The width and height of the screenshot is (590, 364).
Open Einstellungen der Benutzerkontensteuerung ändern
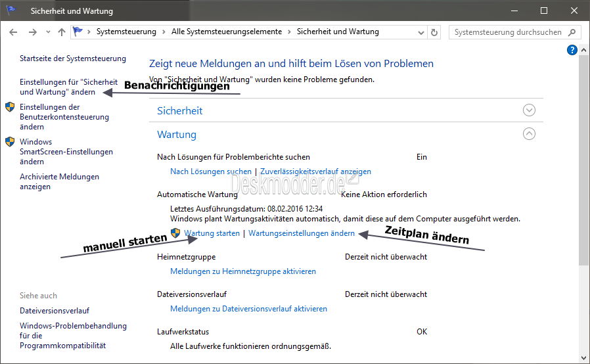[64, 117]
